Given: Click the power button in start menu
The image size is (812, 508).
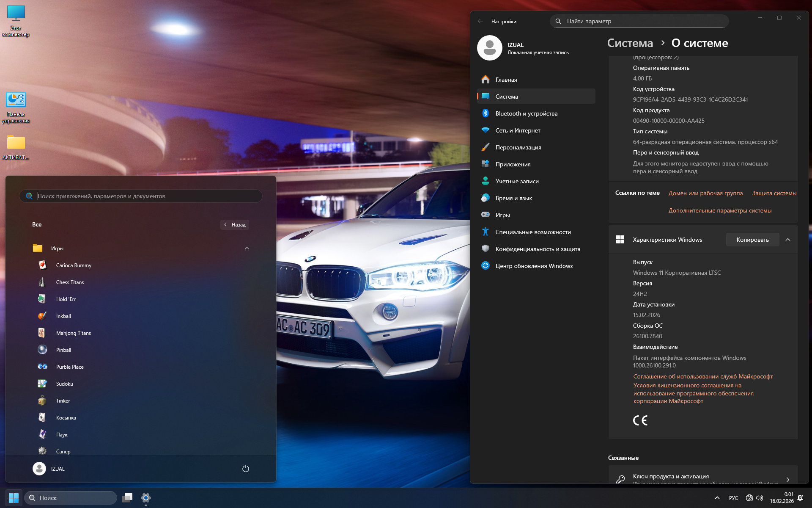Looking at the screenshot, I should [x=245, y=469].
